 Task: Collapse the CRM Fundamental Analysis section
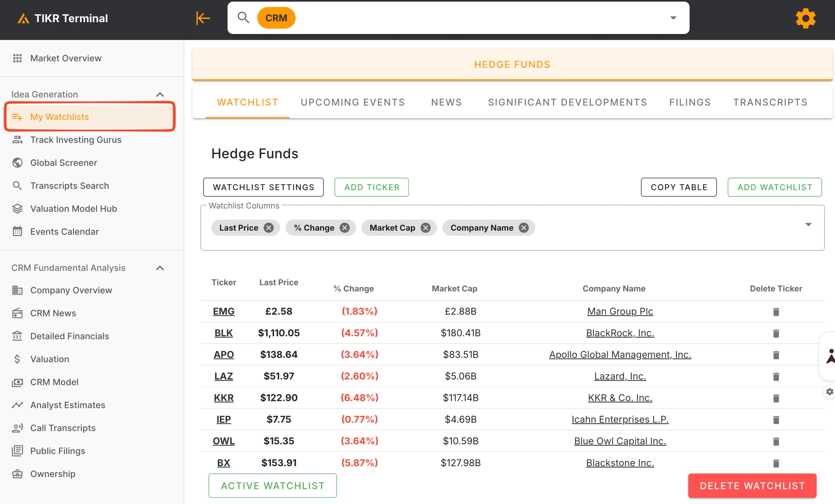click(160, 268)
